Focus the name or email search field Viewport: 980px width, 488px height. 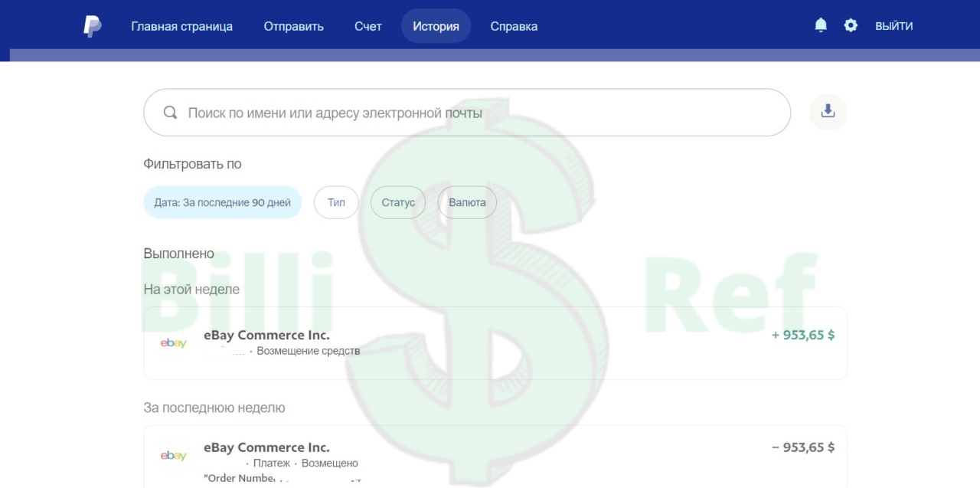(467, 113)
